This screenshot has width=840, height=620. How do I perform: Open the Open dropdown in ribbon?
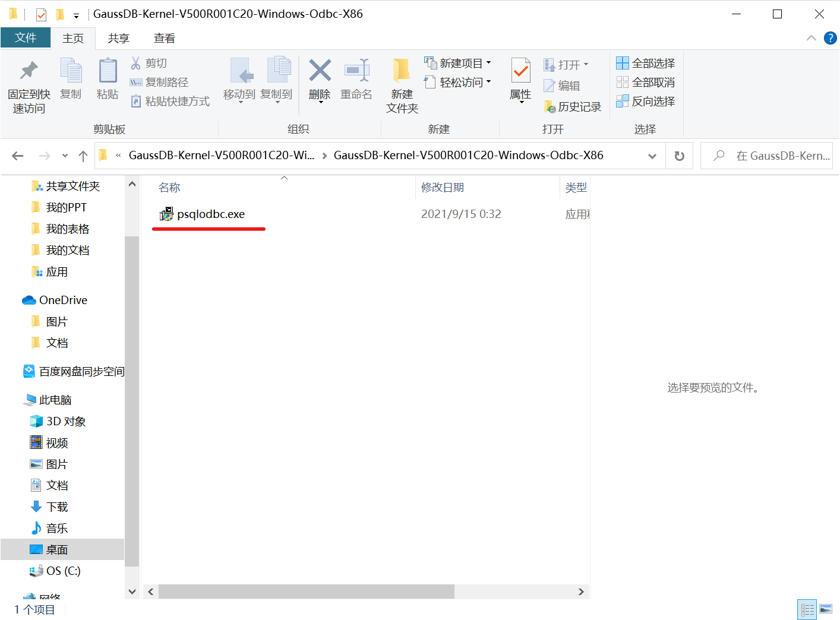point(566,64)
